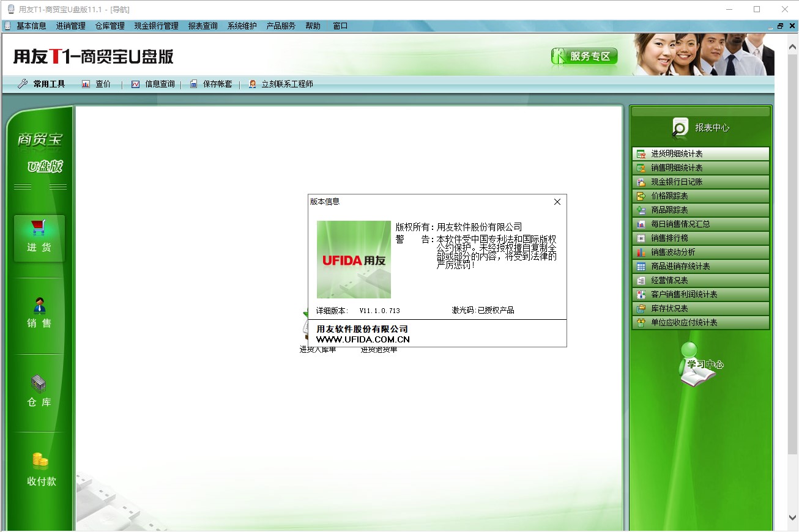
Task: Open 单位应收应付统计表 report
Action: (701, 322)
